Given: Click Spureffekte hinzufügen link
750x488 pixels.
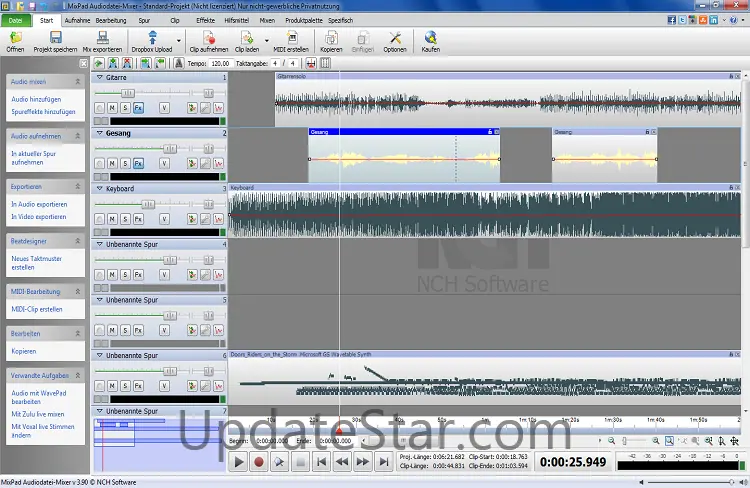Looking at the screenshot, I should point(43,111).
